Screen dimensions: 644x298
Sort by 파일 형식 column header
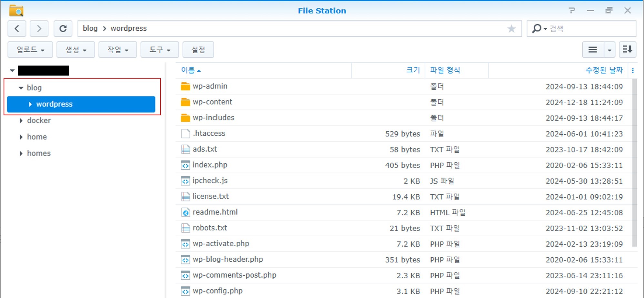[457, 70]
